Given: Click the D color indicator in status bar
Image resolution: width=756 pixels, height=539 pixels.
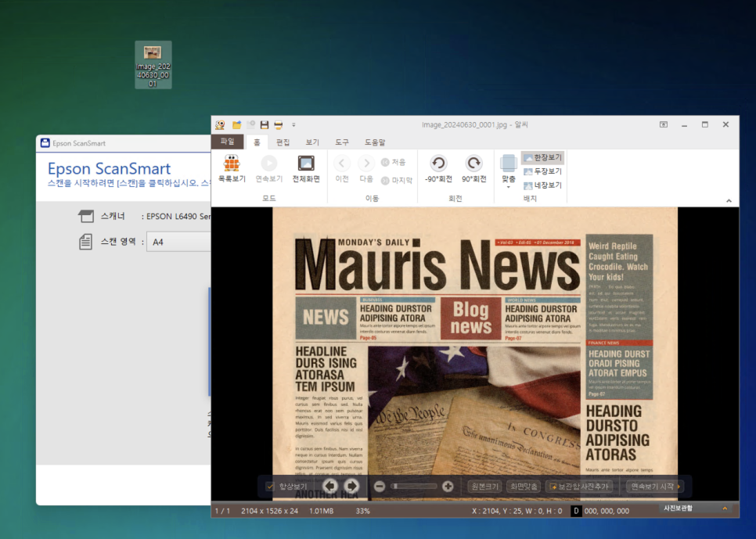Looking at the screenshot, I should 576,511.
